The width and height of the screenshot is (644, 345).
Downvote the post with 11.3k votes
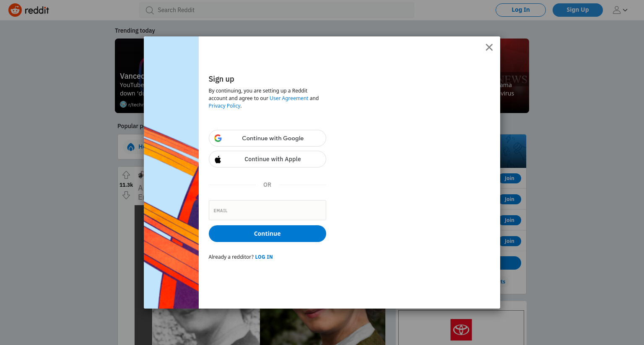coord(126,195)
